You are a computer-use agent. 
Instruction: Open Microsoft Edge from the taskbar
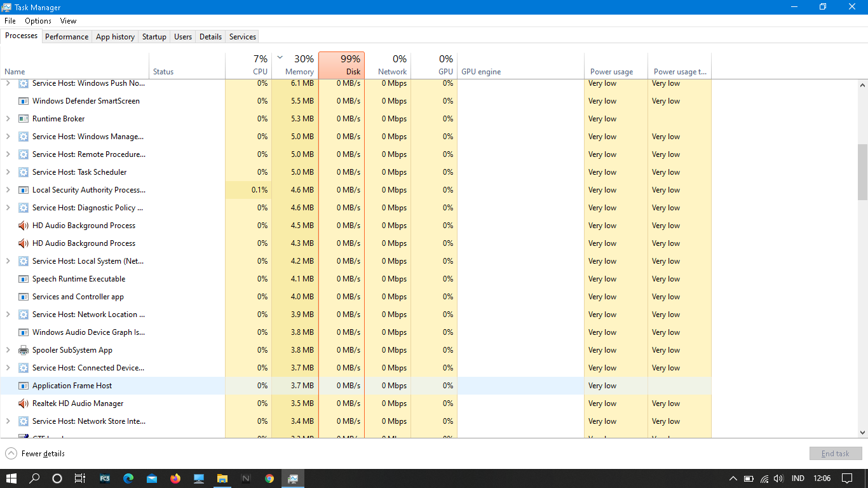coord(128,478)
